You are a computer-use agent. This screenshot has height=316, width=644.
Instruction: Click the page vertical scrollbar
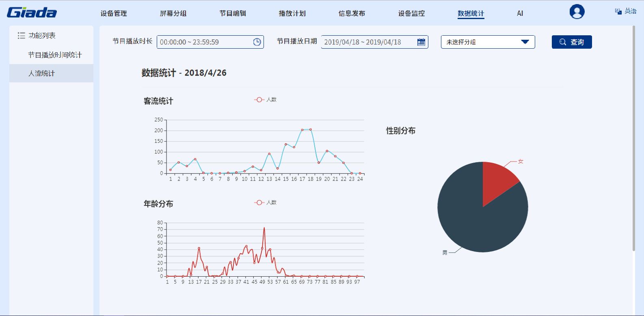point(633,138)
